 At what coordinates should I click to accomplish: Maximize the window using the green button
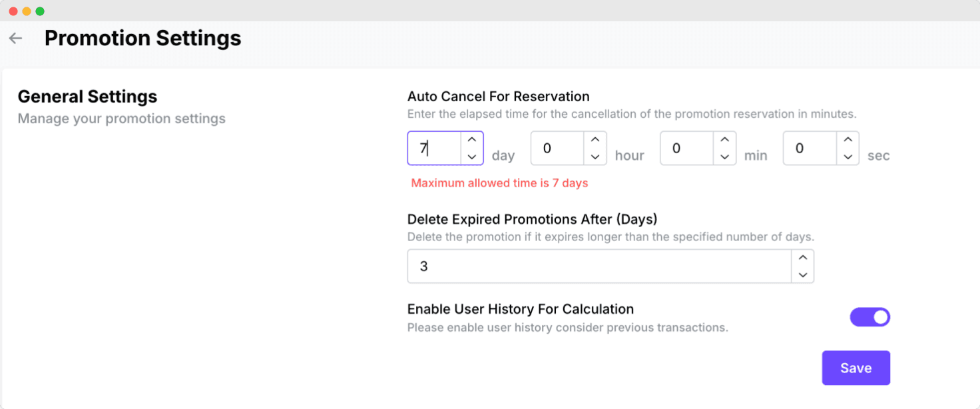(x=40, y=11)
